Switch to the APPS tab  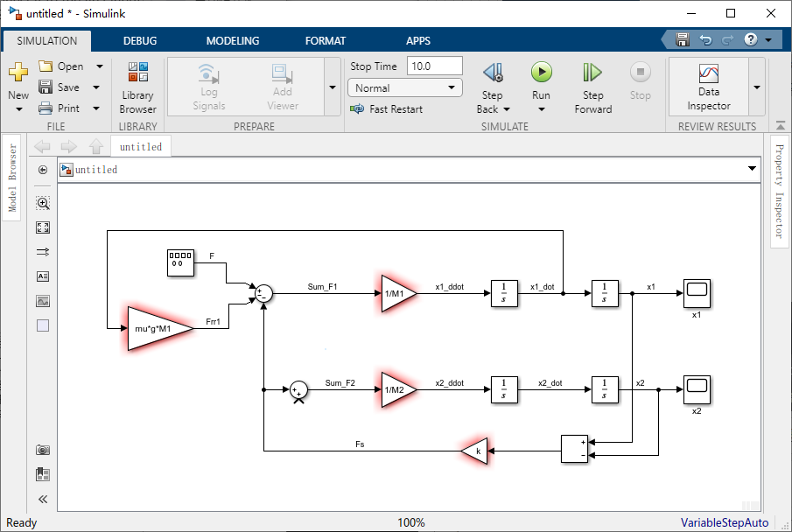418,41
